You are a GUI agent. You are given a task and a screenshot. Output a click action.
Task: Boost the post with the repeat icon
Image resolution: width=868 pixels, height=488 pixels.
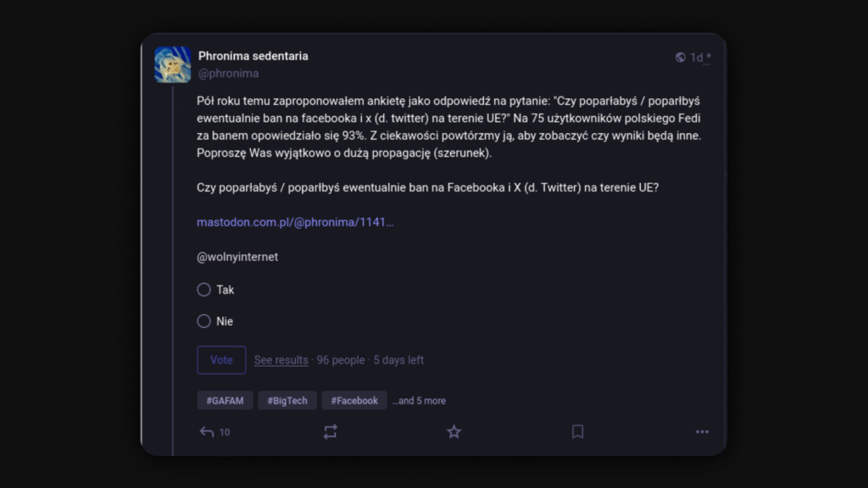coord(330,432)
